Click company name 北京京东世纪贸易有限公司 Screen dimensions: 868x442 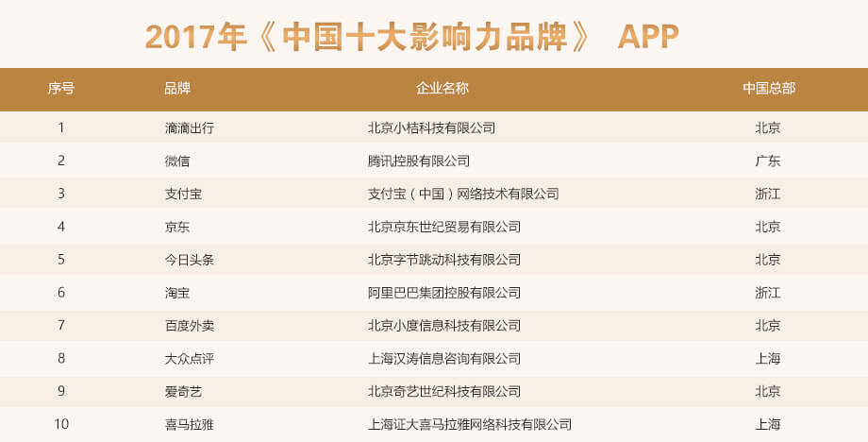pyautogui.click(x=444, y=227)
